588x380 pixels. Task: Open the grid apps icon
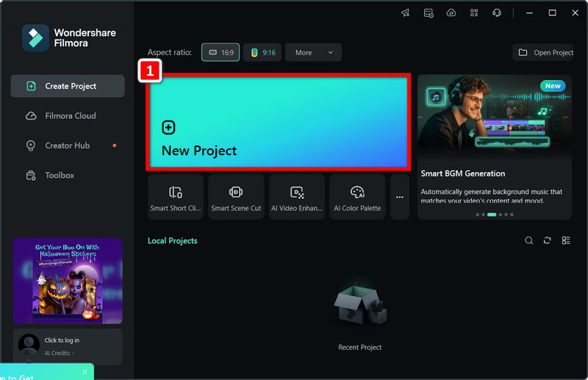(x=474, y=12)
